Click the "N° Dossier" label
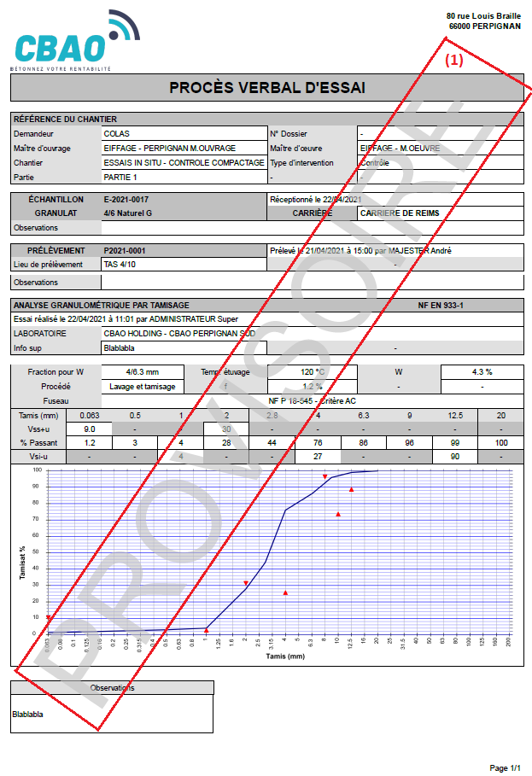 pyautogui.click(x=288, y=134)
